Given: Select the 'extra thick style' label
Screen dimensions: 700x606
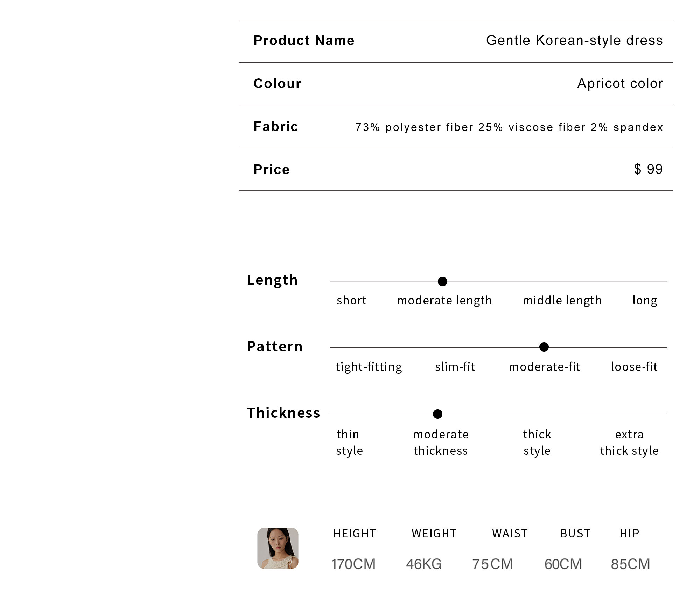Looking at the screenshot, I should click(629, 443).
